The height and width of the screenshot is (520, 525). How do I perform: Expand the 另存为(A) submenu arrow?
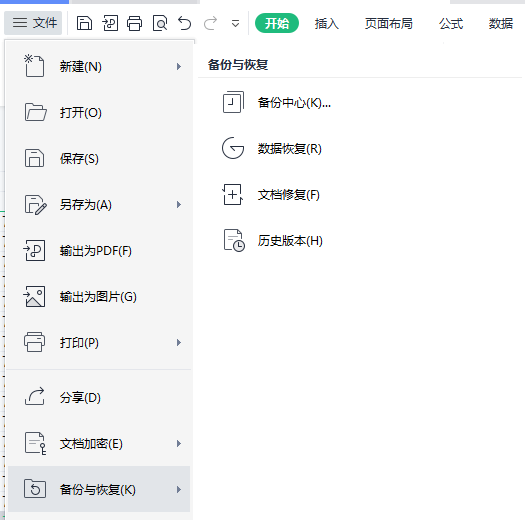point(179,205)
